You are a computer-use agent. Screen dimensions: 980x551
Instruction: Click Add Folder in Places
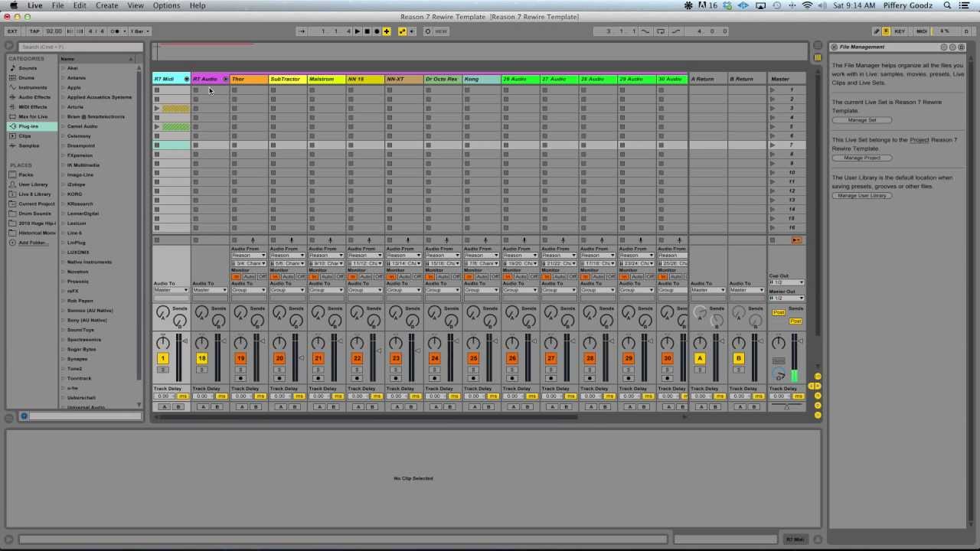tap(33, 243)
